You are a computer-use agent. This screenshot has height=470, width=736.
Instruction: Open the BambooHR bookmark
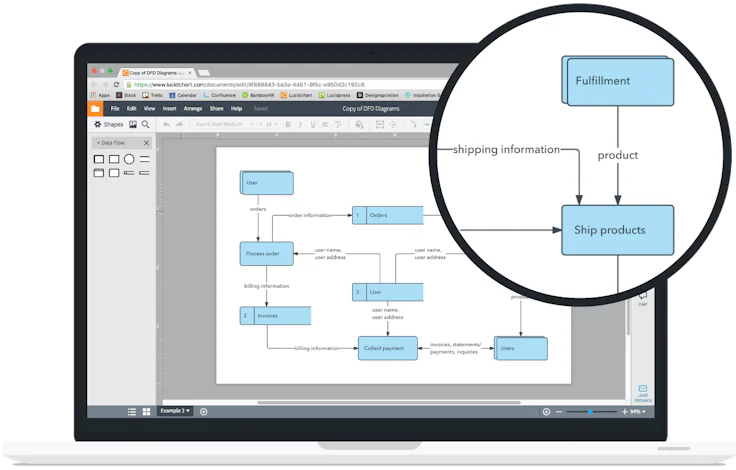pos(258,95)
